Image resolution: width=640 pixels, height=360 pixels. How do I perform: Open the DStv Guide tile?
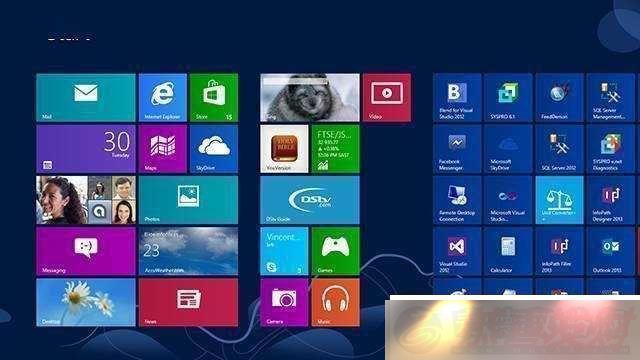pos(310,200)
